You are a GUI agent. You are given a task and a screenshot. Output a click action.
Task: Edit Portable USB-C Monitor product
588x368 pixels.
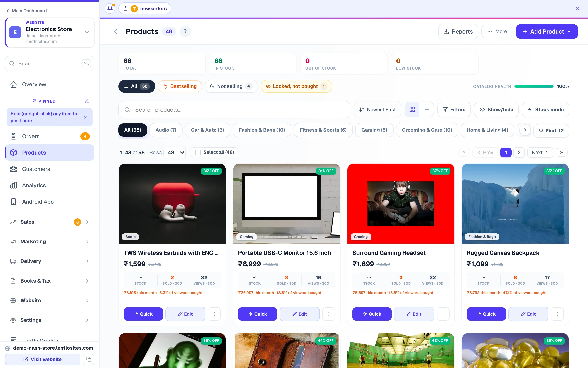tap(300, 314)
